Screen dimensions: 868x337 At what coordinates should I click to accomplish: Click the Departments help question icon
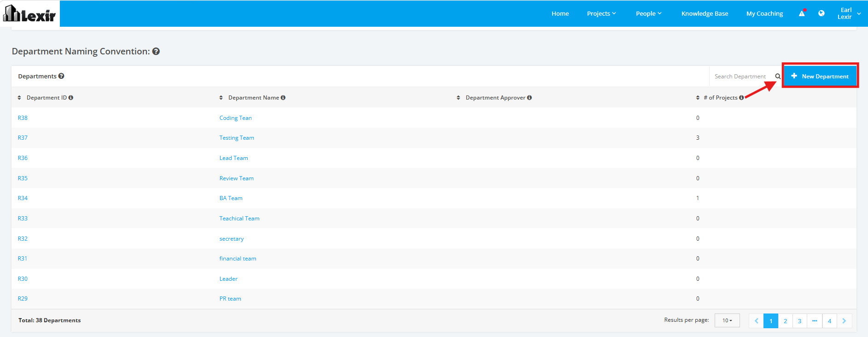[61, 76]
